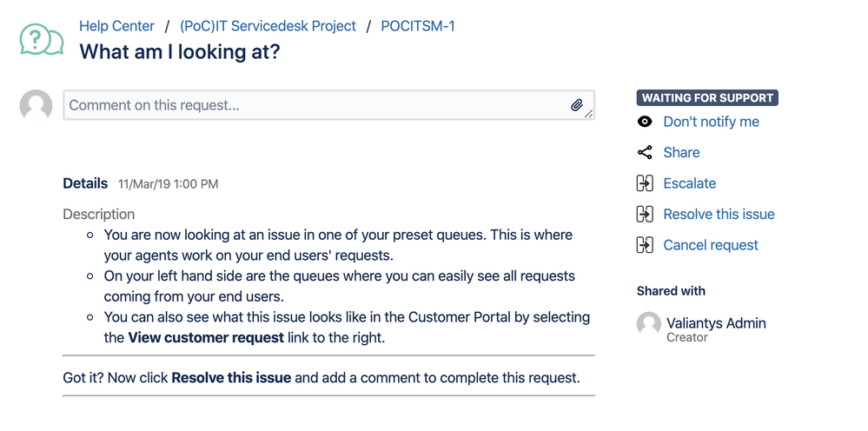Choose the Cancel request link

click(711, 245)
